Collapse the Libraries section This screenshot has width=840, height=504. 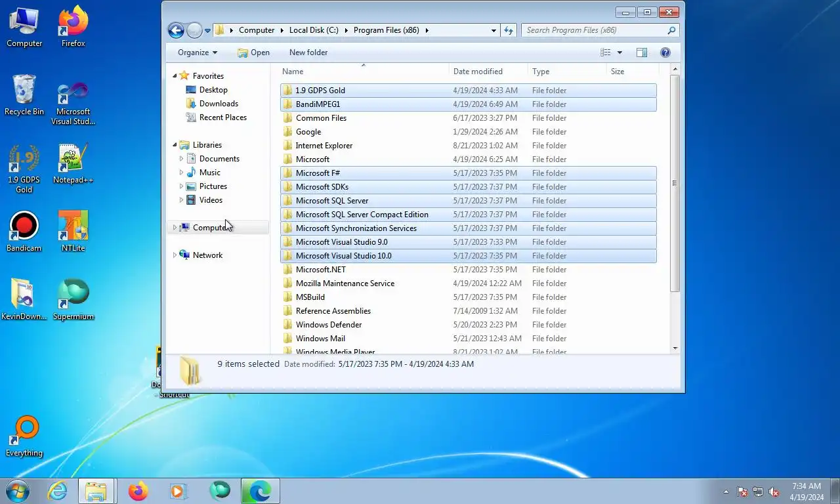pyautogui.click(x=175, y=145)
